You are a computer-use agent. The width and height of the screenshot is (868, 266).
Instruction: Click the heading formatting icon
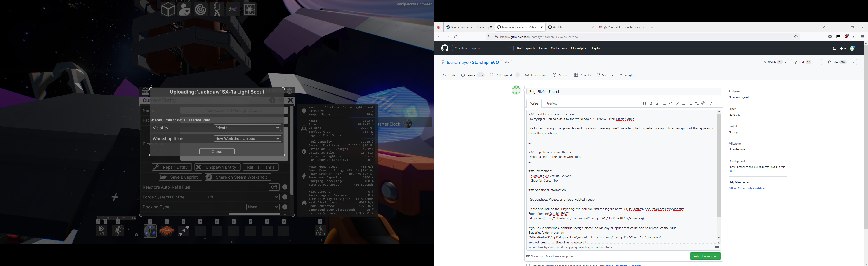point(644,103)
